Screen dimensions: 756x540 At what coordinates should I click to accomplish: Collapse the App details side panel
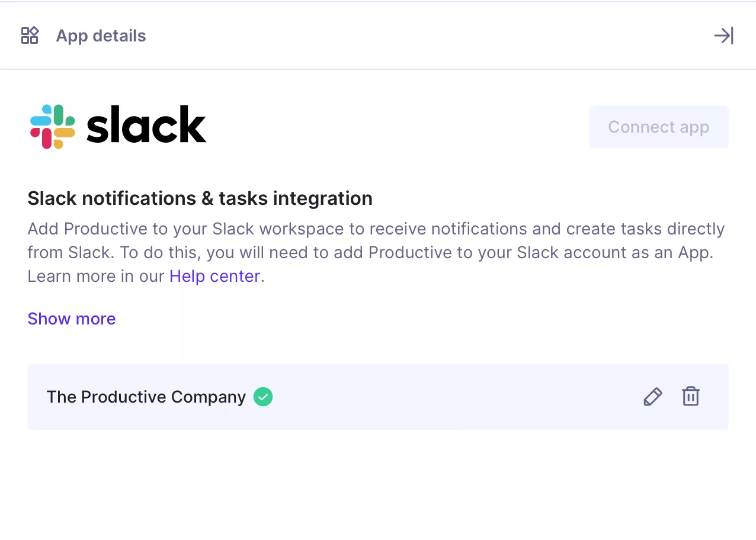723,36
